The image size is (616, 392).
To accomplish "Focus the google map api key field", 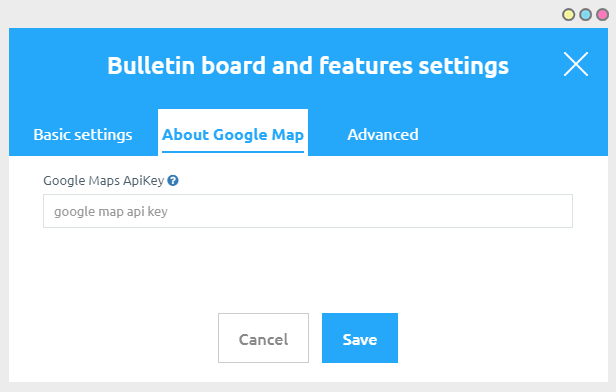I will coord(308,211).
